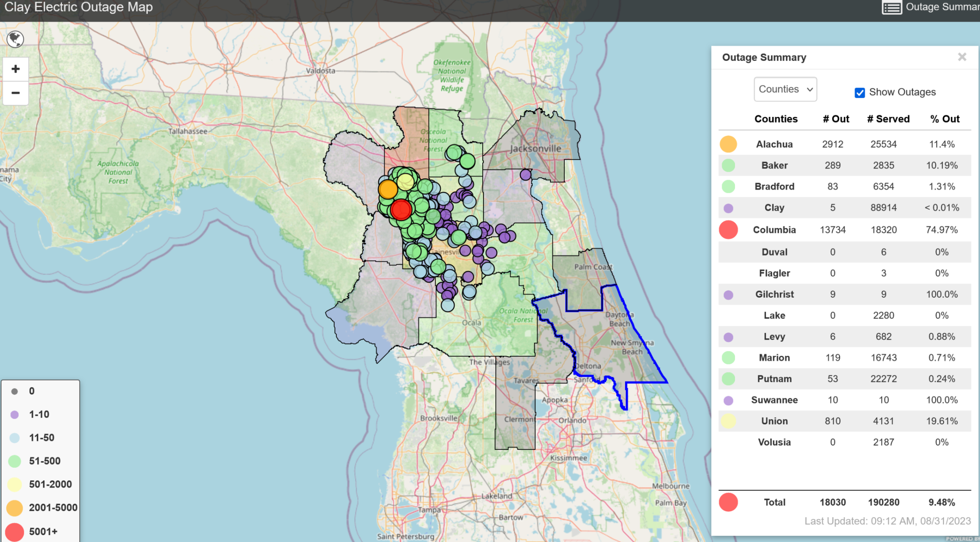980x542 pixels.
Task: Click the '% Out' column header
Action: click(945, 119)
